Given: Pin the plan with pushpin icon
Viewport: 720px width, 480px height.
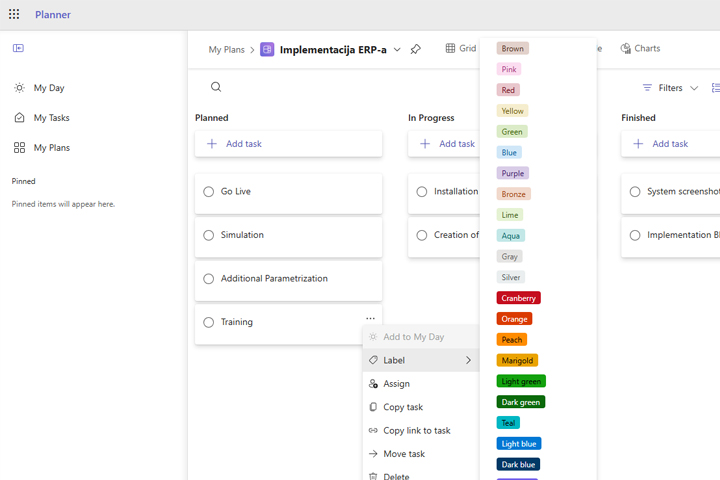Looking at the screenshot, I should [416, 49].
